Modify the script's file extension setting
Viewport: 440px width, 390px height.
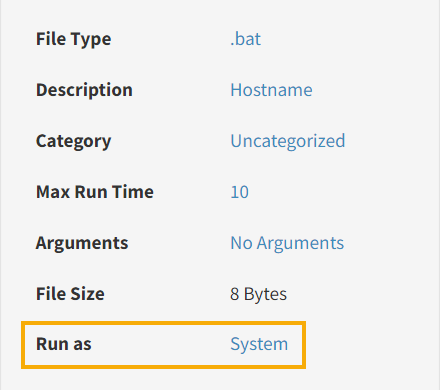245,39
